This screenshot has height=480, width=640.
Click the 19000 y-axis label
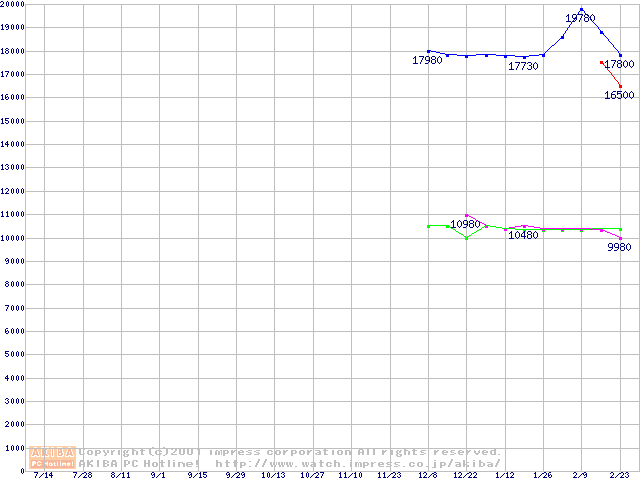click(x=13, y=27)
